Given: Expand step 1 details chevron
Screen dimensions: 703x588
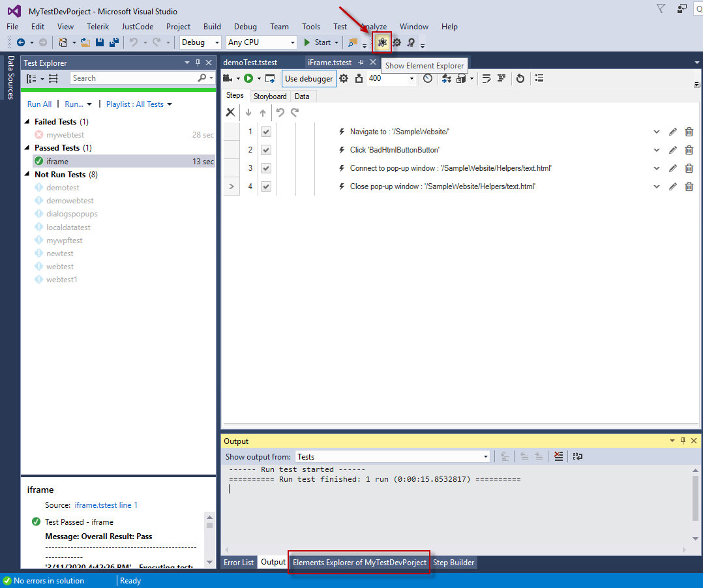Looking at the screenshot, I should 656,132.
